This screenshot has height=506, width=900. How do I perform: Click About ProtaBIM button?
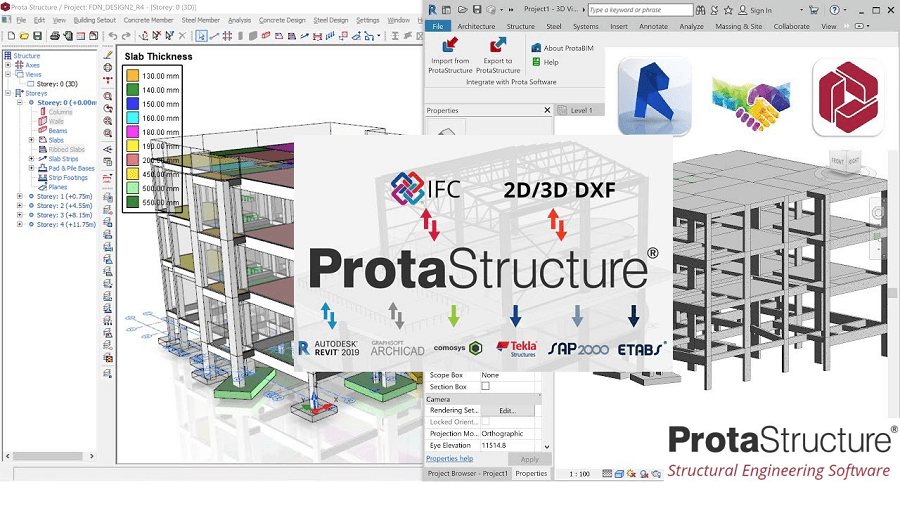click(562, 48)
